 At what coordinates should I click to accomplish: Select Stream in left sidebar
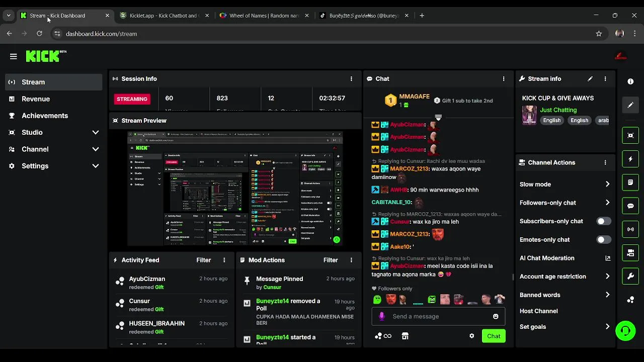54,82
